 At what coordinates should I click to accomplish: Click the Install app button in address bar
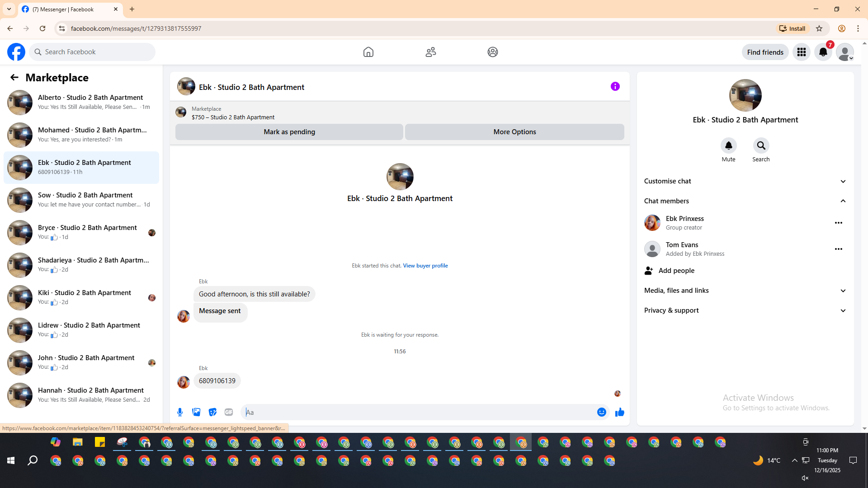click(792, 28)
